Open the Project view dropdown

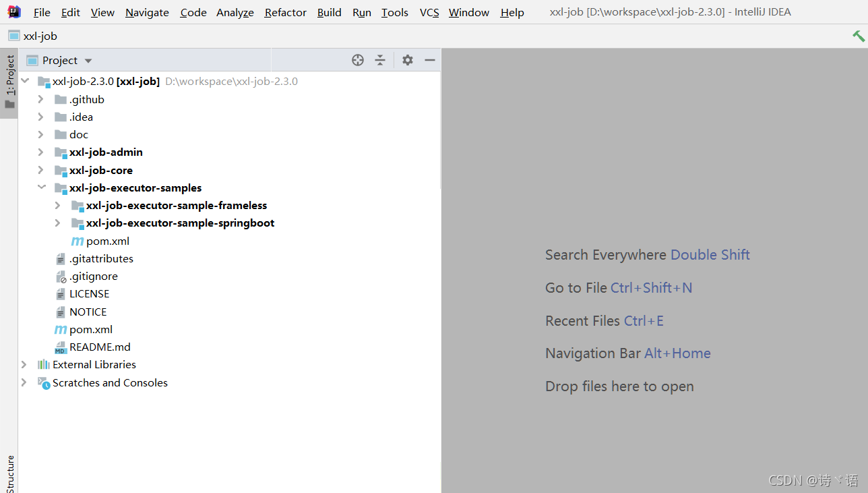pyautogui.click(x=88, y=61)
